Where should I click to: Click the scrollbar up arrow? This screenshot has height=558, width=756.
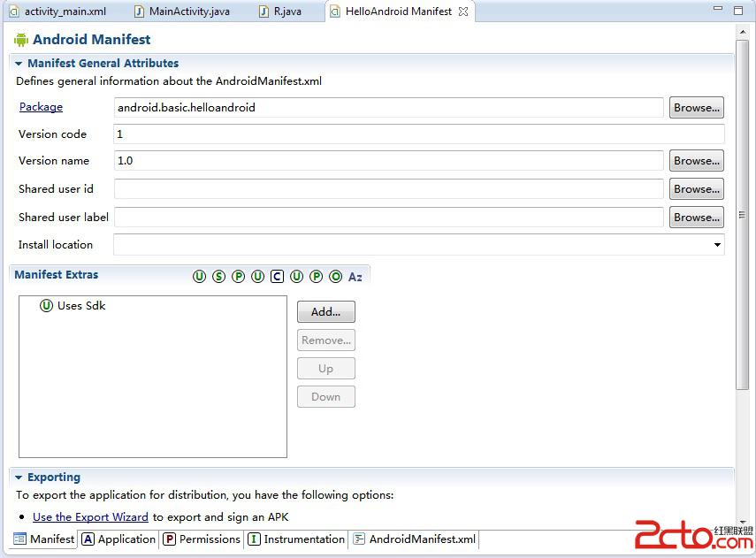pyautogui.click(x=742, y=33)
